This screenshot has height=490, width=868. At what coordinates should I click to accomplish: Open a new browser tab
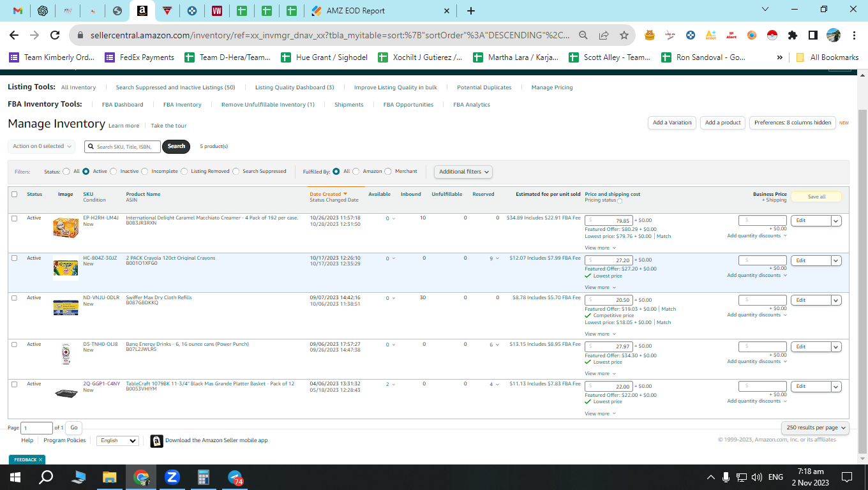(x=471, y=11)
